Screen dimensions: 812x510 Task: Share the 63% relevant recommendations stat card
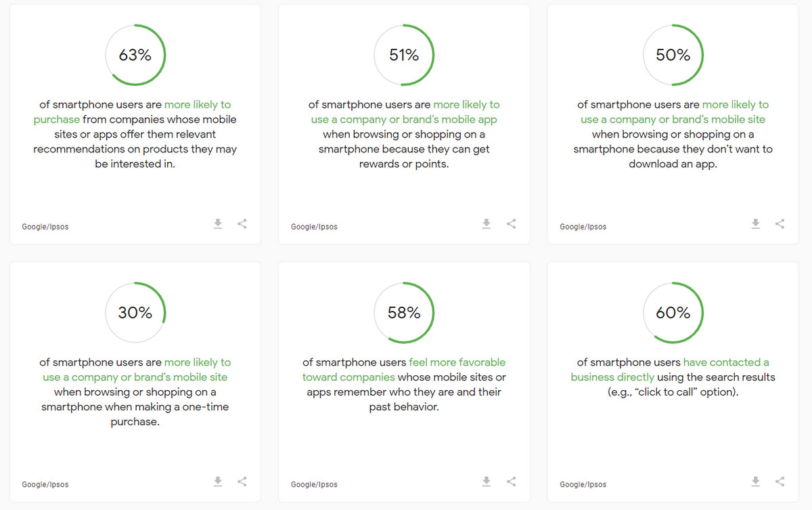click(242, 224)
